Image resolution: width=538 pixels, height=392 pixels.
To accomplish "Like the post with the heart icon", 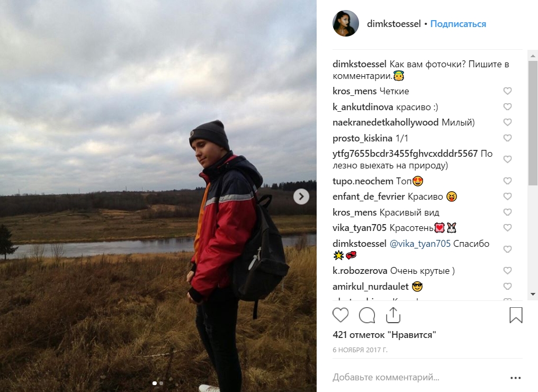I will tap(340, 315).
